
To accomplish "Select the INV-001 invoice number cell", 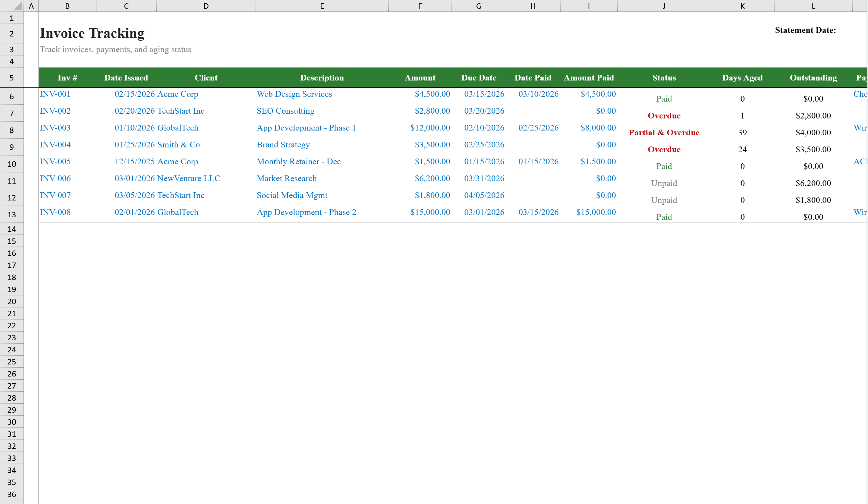I will coord(55,94).
